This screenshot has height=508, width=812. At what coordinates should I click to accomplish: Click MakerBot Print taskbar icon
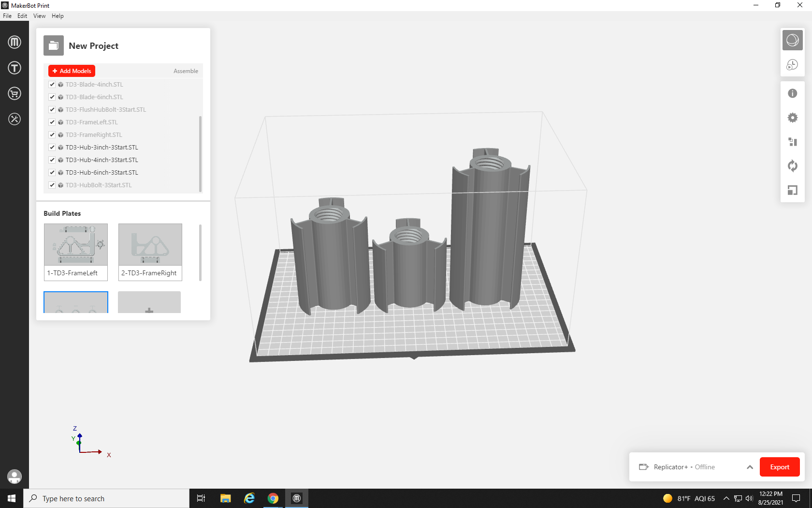tap(297, 498)
